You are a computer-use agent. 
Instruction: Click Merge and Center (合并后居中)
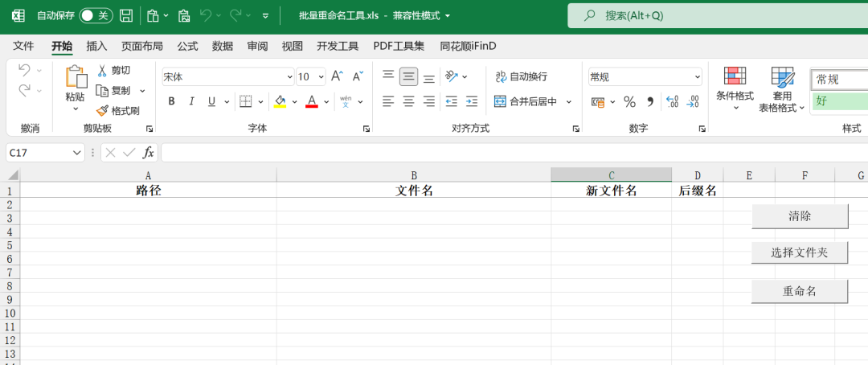click(526, 101)
